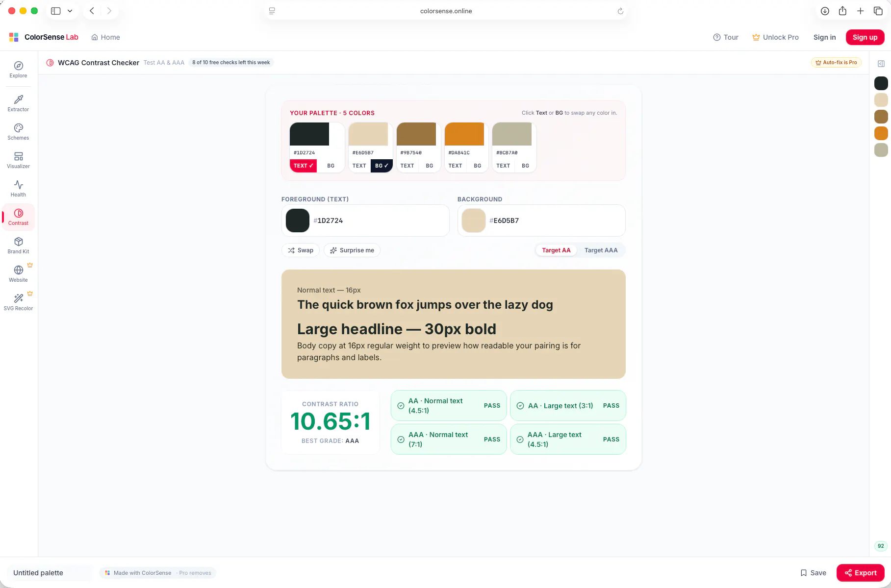Set #1D2724 as BG
Image resolution: width=891 pixels, height=588 pixels.
[331, 166]
